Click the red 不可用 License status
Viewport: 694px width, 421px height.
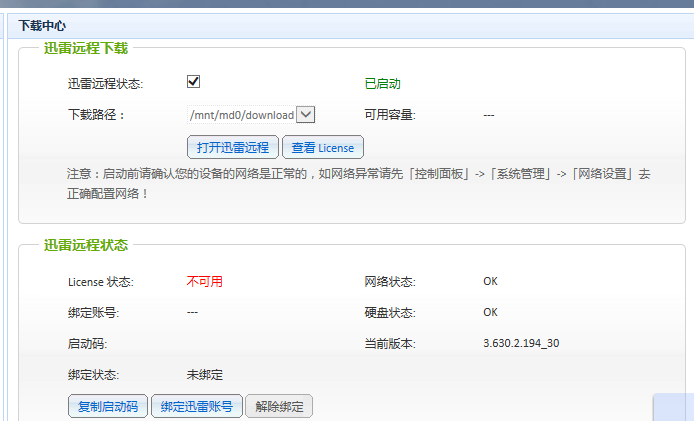click(x=204, y=281)
